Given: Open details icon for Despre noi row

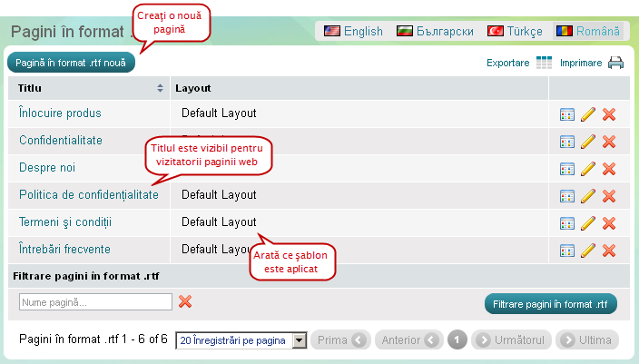Looking at the screenshot, I should (567, 169).
